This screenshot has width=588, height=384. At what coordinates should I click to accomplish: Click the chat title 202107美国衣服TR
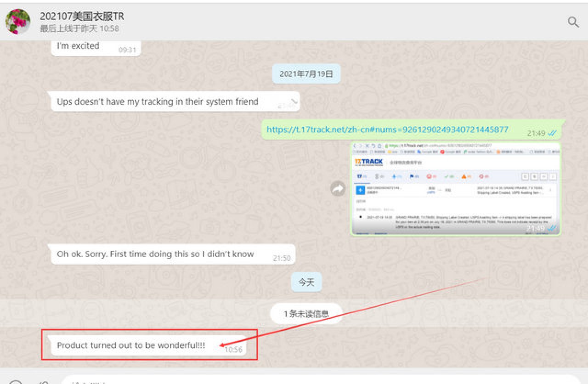click(x=82, y=17)
